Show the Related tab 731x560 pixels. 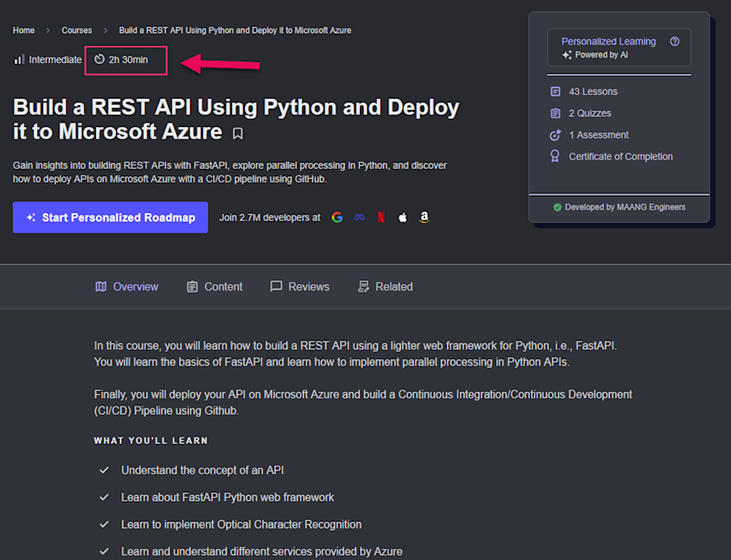click(386, 287)
